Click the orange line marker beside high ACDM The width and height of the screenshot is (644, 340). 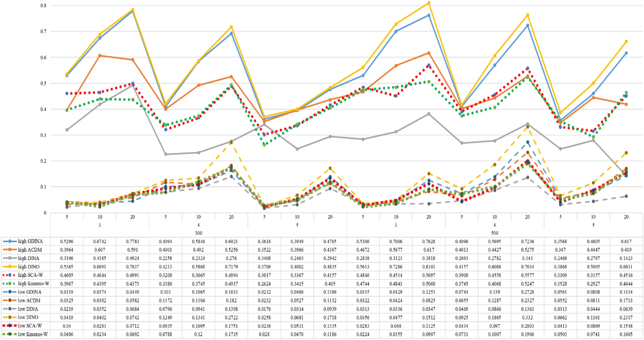pos(10,250)
